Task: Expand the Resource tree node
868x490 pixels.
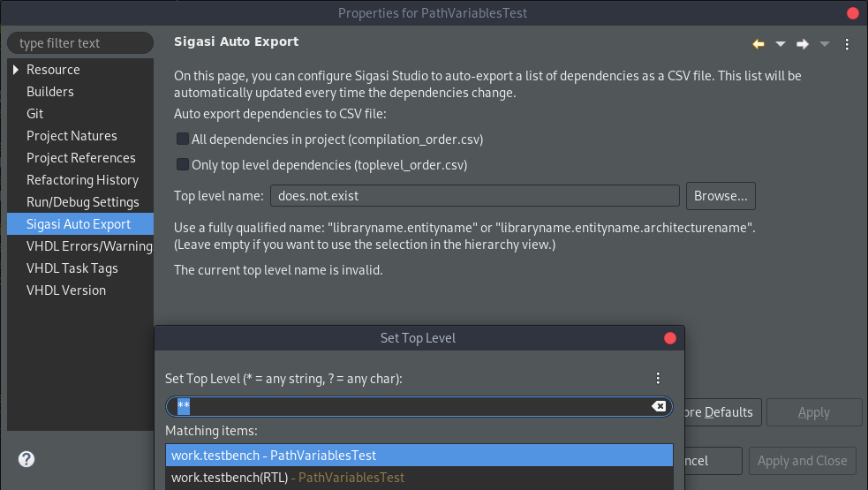Action: coord(16,69)
